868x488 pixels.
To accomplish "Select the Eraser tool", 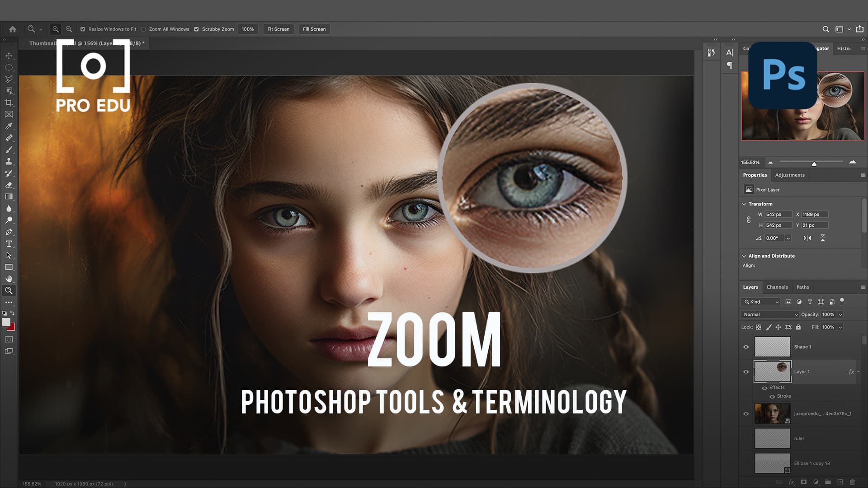I will coord(9,184).
